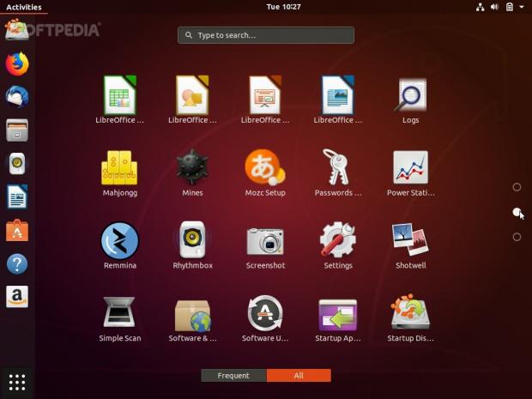
Task: Click the Activities button
Action: click(x=23, y=7)
